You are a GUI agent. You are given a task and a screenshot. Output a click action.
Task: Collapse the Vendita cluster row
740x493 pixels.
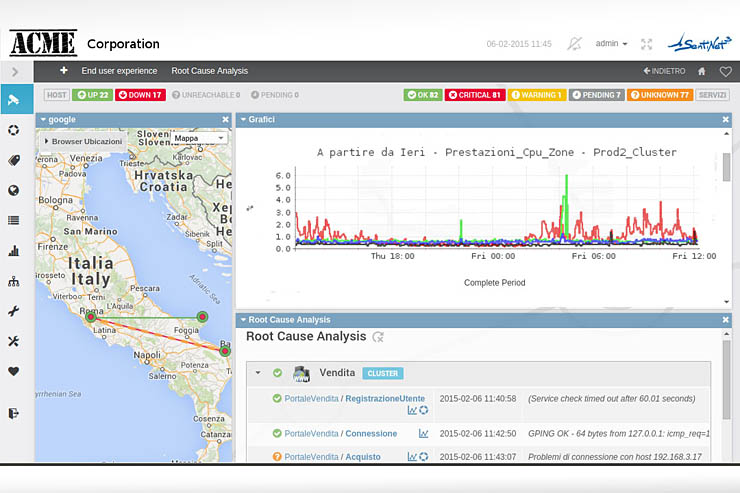click(x=258, y=373)
